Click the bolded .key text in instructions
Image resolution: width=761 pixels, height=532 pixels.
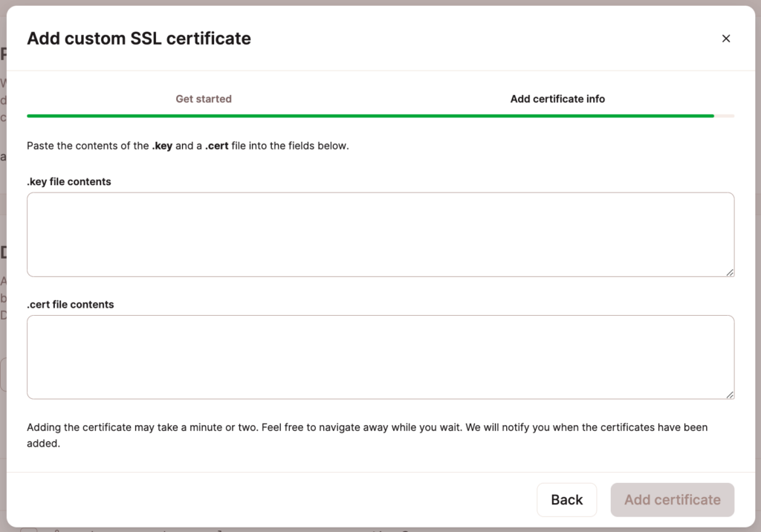162,146
